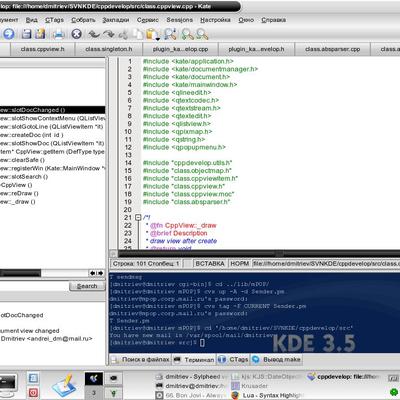The width and height of the screenshot is (400, 400).
Task: Open the Вывод make bottom tab
Action: click(x=277, y=360)
